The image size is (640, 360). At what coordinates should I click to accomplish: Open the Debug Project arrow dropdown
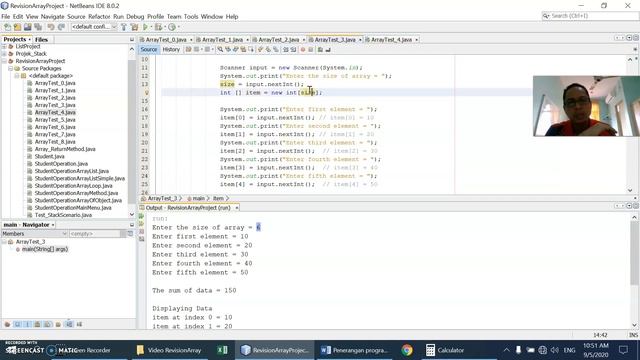[164, 27]
